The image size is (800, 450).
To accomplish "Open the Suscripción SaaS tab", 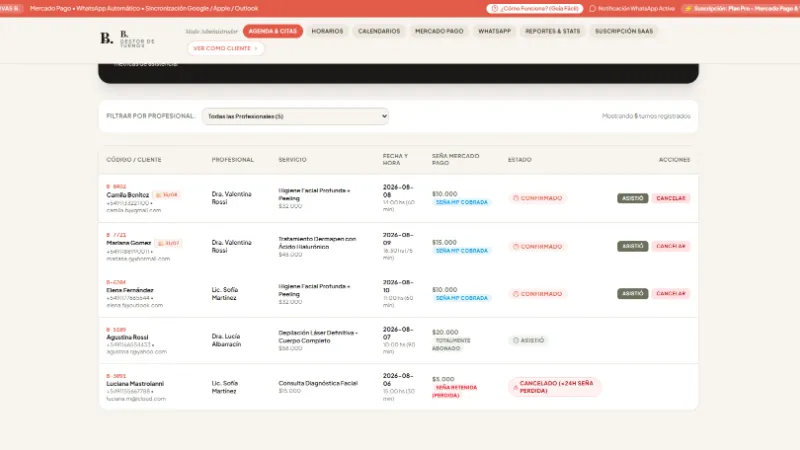I will point(623,31).
